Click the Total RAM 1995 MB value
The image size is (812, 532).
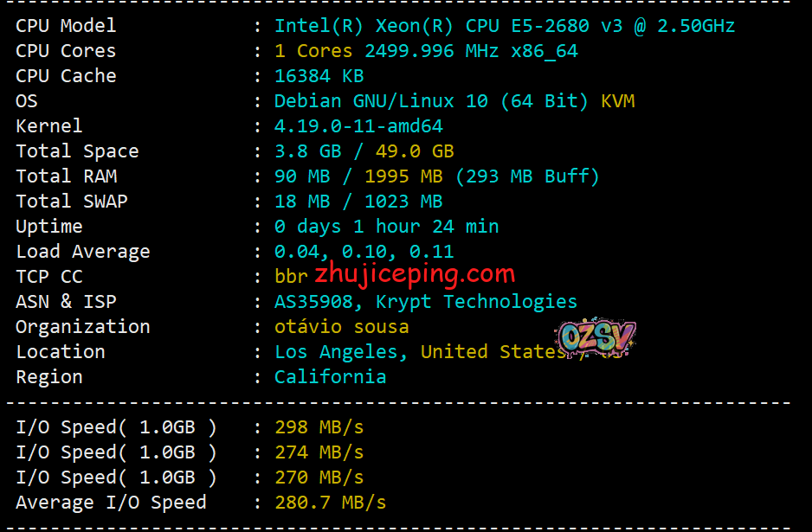tap(403, 176)
